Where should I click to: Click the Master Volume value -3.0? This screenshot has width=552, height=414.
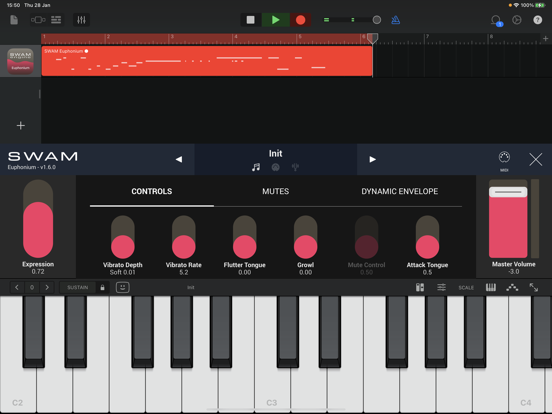514,271
